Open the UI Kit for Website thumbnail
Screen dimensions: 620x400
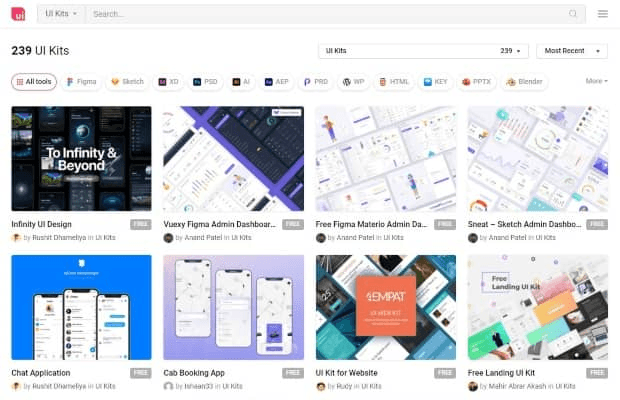(386, 308)
